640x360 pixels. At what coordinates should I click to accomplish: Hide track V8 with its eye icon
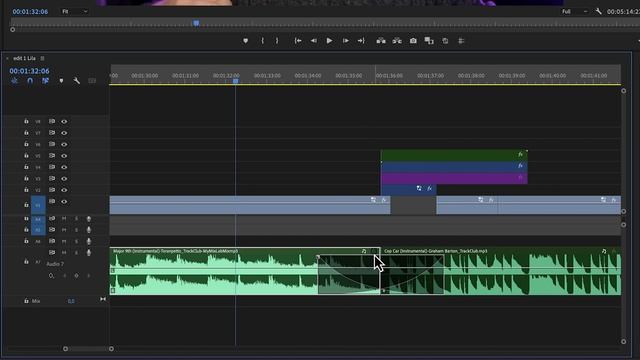64,121
